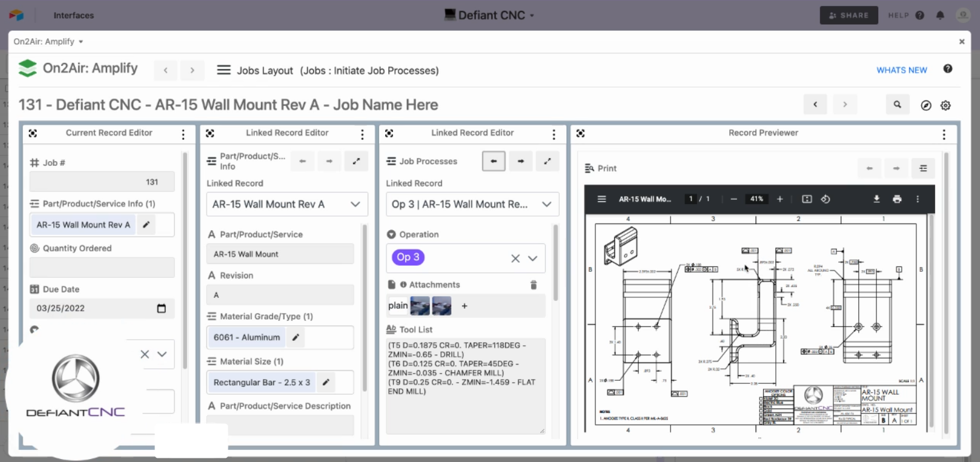Click the Quantity Ordered input field
The height and width of the screenshot is (462, 980).
point(102,267)
